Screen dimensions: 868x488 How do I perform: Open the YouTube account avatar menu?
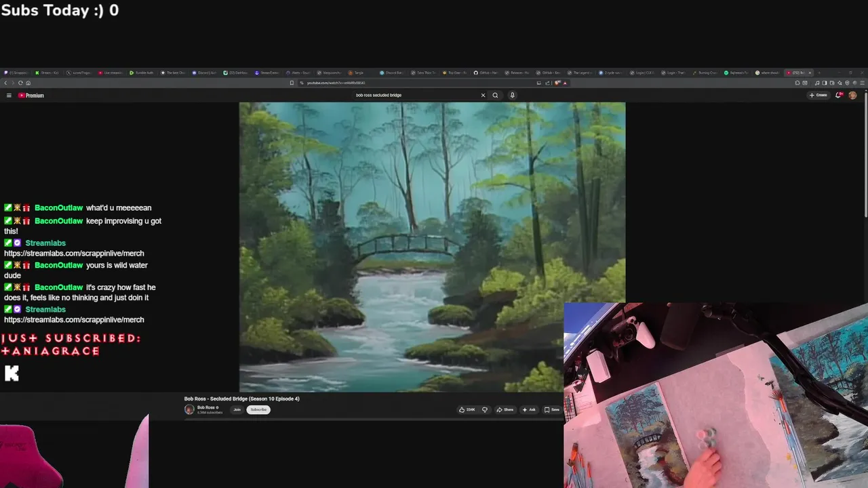tap(852, 95)
